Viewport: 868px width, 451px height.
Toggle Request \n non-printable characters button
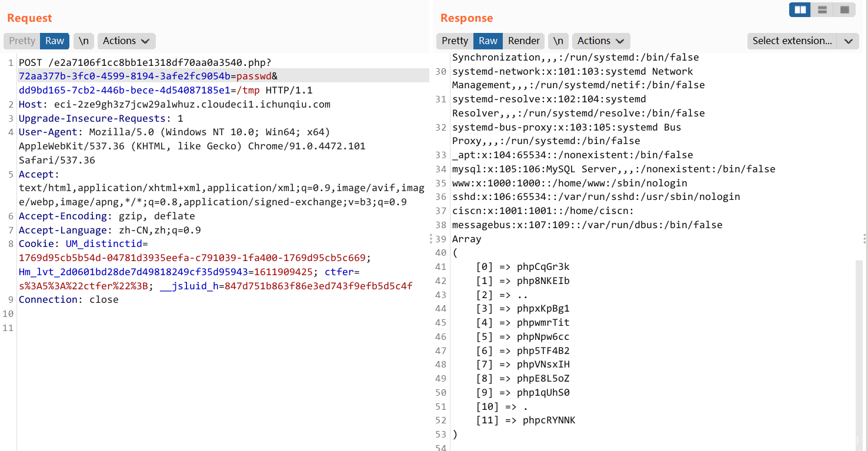tap(84, 41)
